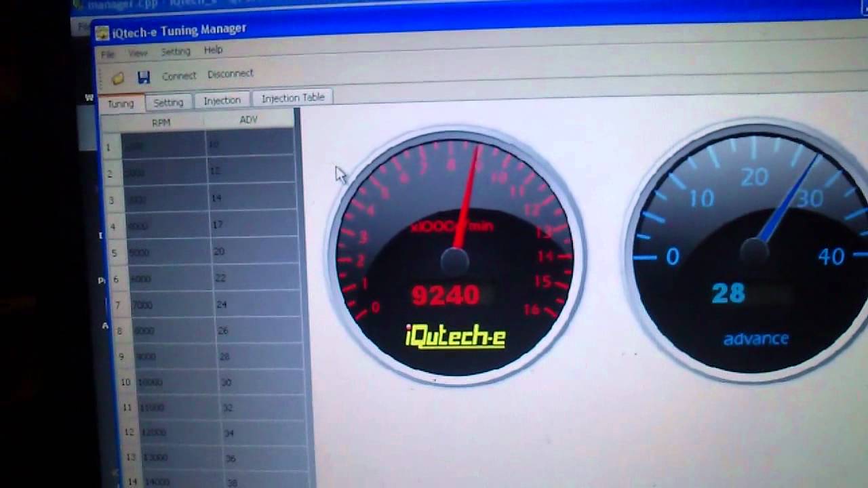The height and width of the screenshot is (488, 868).
Task: Click the RPM cell showing 13000
Action: click(x=182, y=457)
